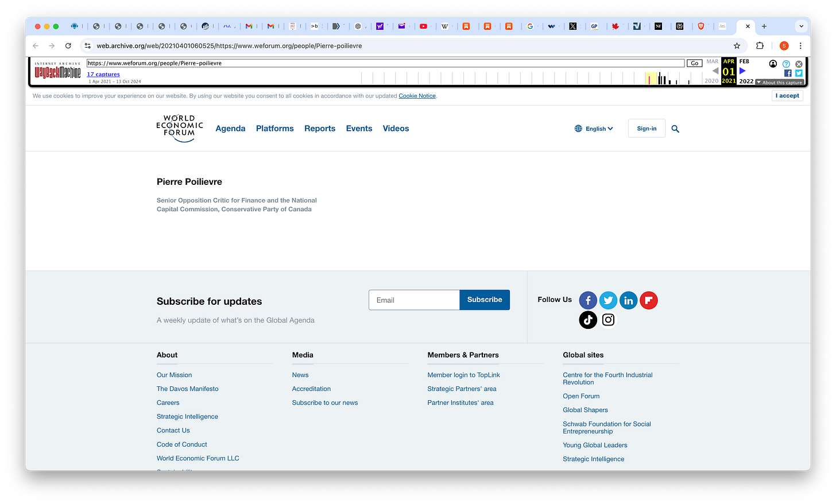Open Member login to TopLink
836x504 pixels.
tap(463, 375)
